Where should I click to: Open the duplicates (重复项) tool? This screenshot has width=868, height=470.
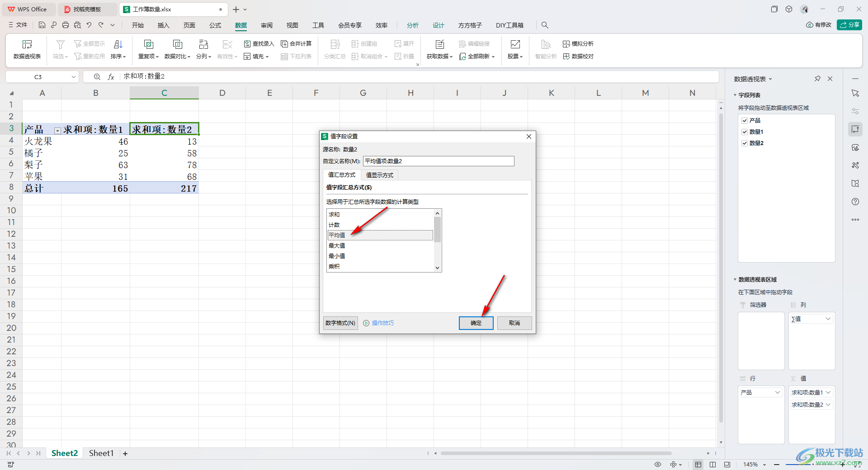[x=148, y=49]
